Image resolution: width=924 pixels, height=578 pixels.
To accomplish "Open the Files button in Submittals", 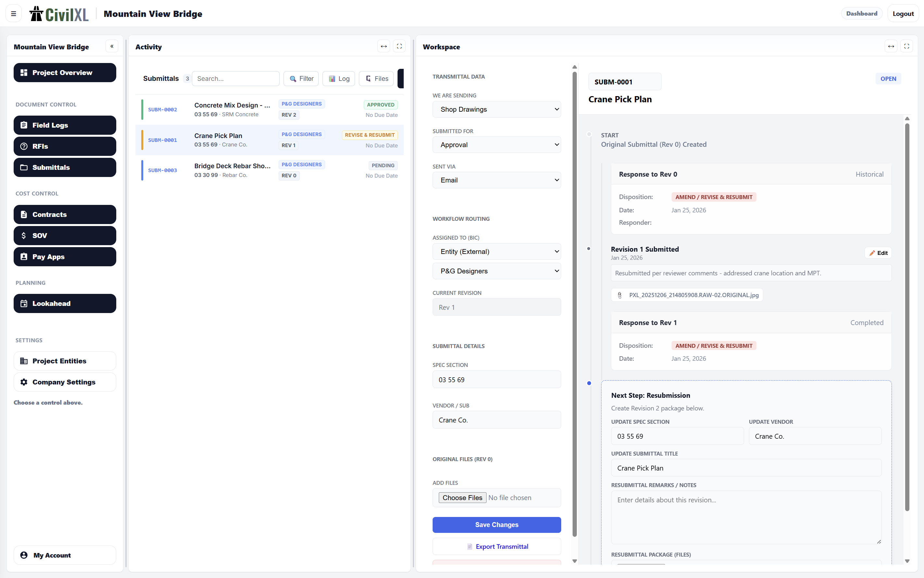I will click(x=376, y=78).
